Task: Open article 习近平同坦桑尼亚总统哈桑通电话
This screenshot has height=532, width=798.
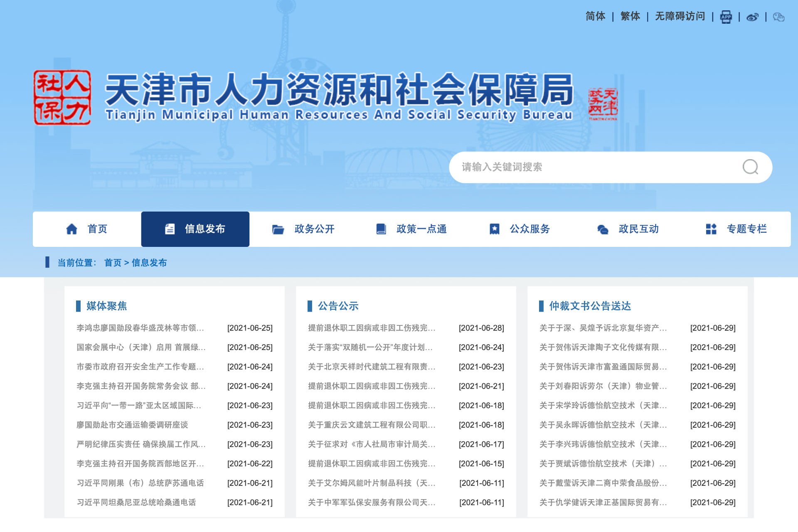Action: point(136,502)
